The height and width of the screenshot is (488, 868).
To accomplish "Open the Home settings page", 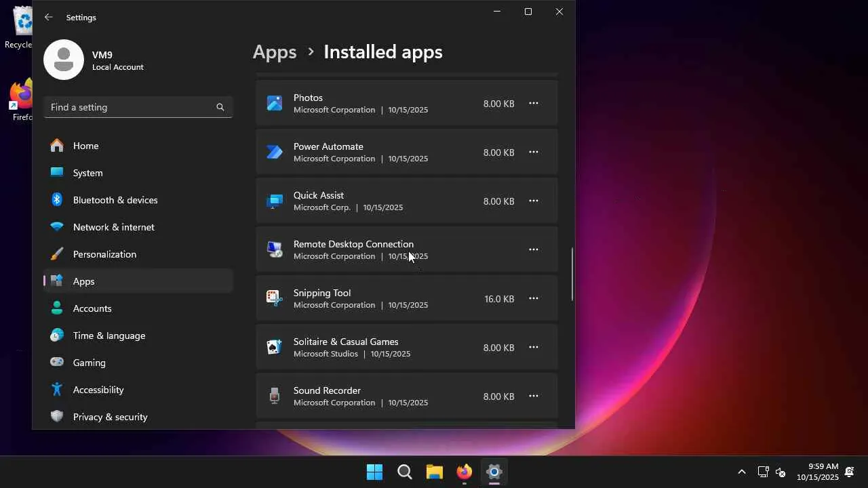I will (138, 146).
